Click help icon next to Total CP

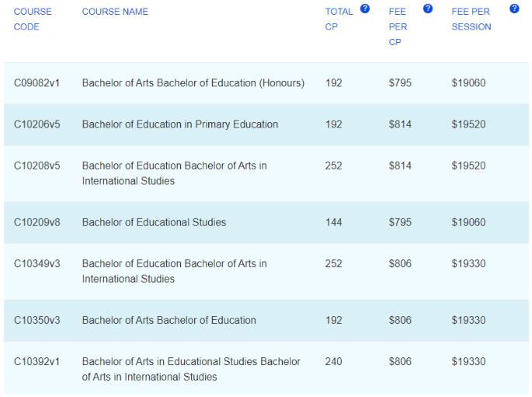(x=365, y=10)
